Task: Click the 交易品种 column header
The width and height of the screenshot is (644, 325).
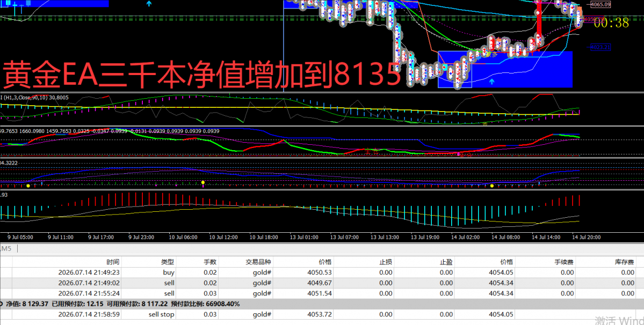Action: (258, 262)
